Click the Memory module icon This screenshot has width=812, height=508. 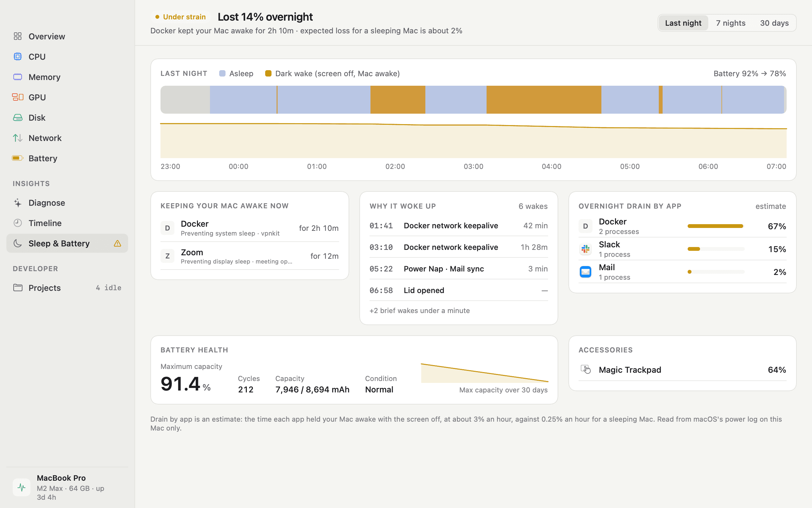click(x=18, y=77)
